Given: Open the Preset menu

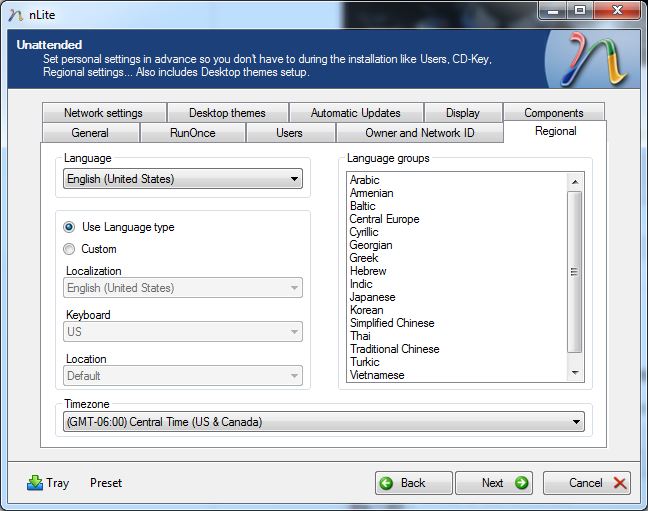Looking at the screenshot, I should click(x=106, y=483).
